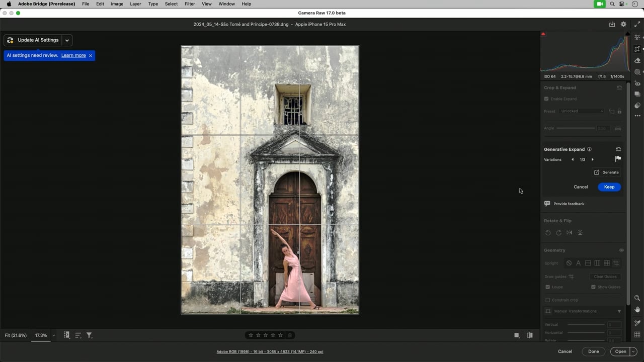The height and width of the screenshot is (362, 644).
Task: Select the color sampler eyedropper tool
Action: [x=637, y=323]
